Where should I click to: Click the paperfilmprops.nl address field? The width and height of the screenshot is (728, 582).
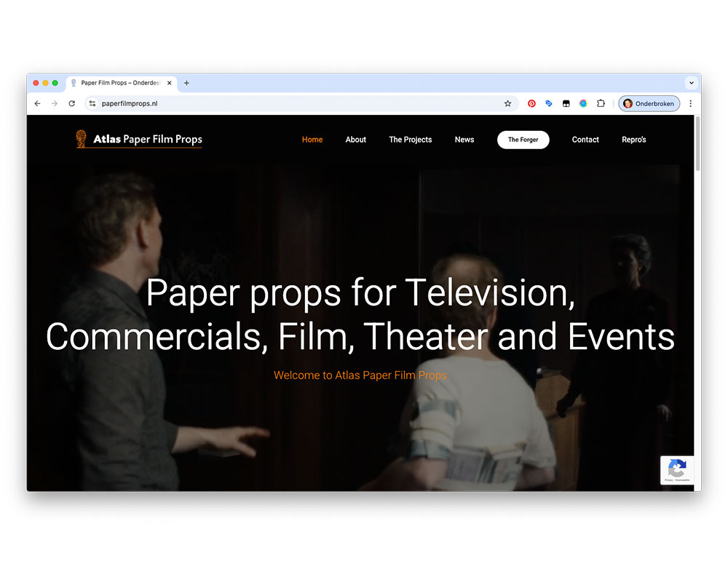[x=291, y=103]
